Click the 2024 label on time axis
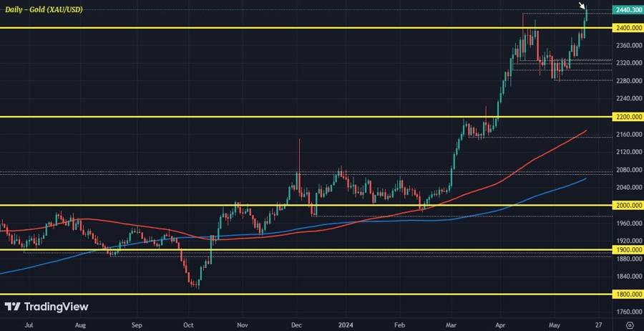This screenshot has width=644, height=331. coord(345,325)
